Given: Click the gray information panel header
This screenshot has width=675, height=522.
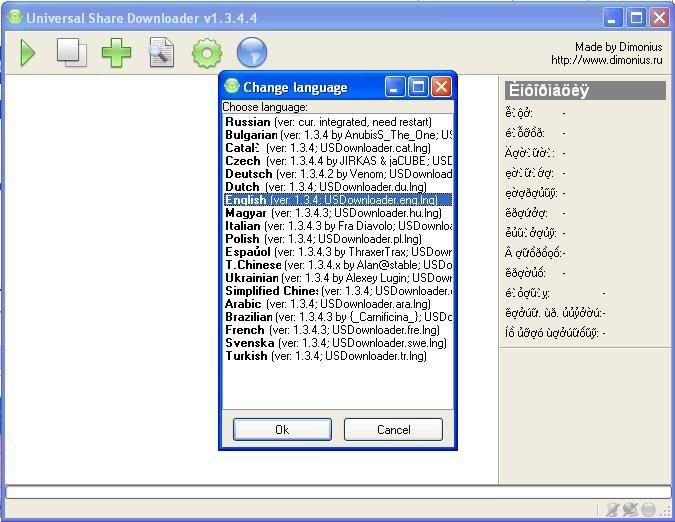Looking at the screenshot, I should click(585, 91).
